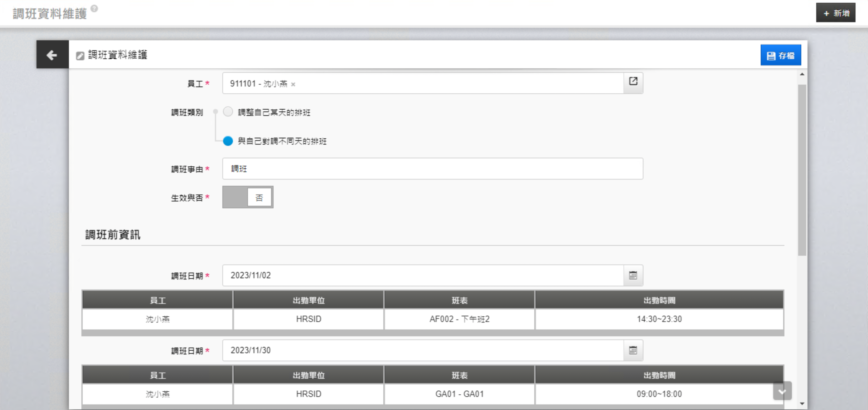
Task: Click the back arrow button
Action: (52, 55)
